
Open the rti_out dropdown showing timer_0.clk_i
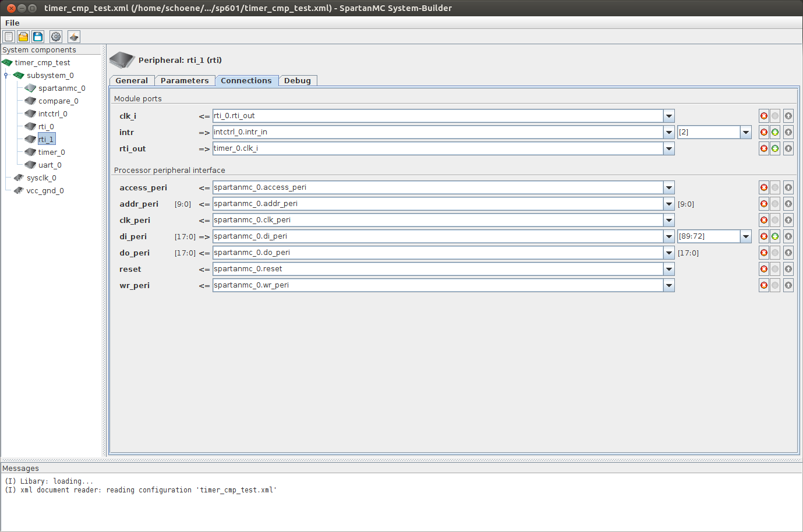[x=669, y=148]
